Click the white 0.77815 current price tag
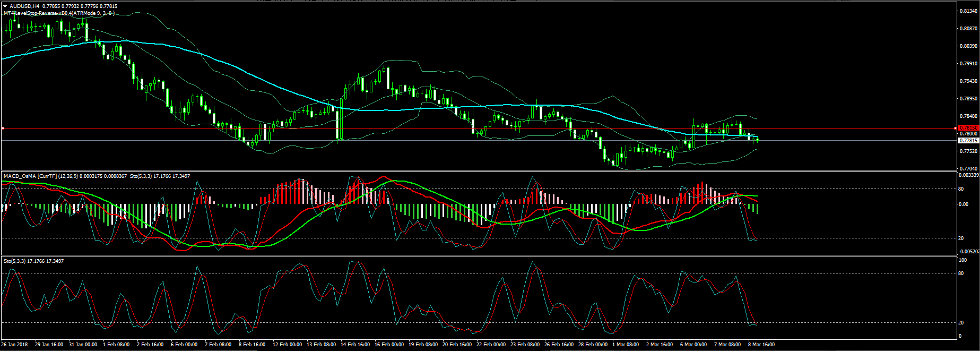980x351 pixels. click(x=968, y=141)
